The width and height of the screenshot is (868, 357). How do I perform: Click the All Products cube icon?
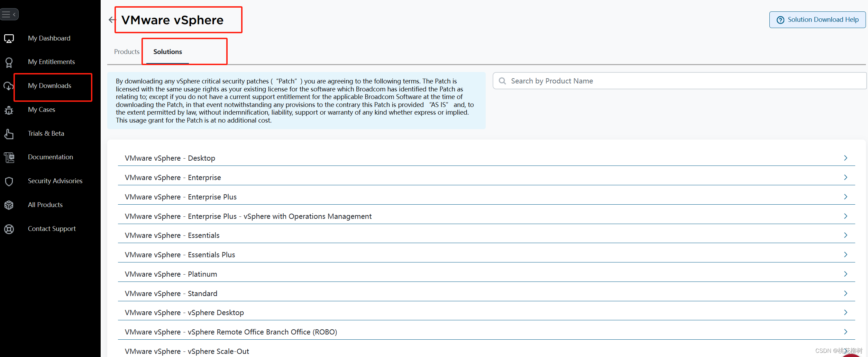coord(9,205)
